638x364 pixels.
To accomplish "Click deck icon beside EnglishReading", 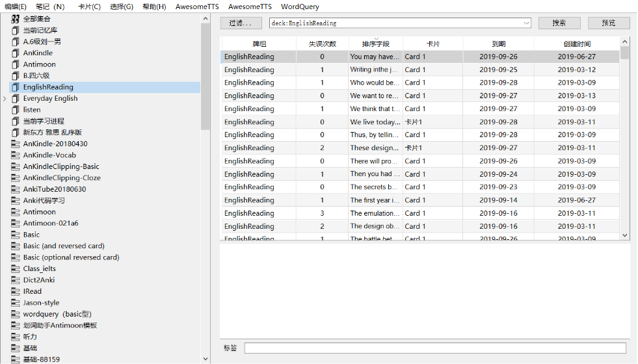I will (x=16, y=87).
